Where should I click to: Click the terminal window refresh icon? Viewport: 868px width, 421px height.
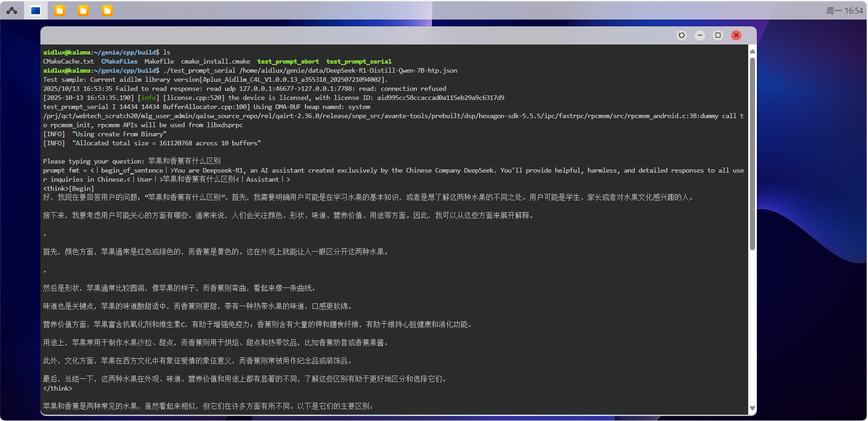(682, 35)
